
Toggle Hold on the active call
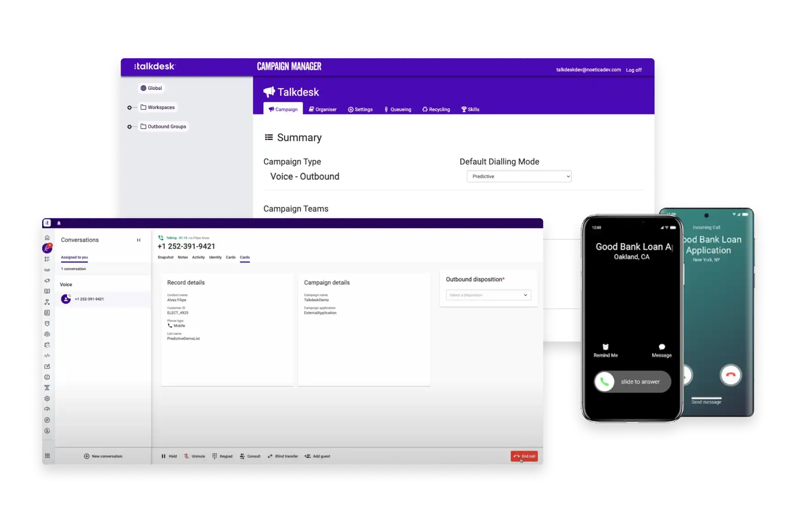(169, 456)
